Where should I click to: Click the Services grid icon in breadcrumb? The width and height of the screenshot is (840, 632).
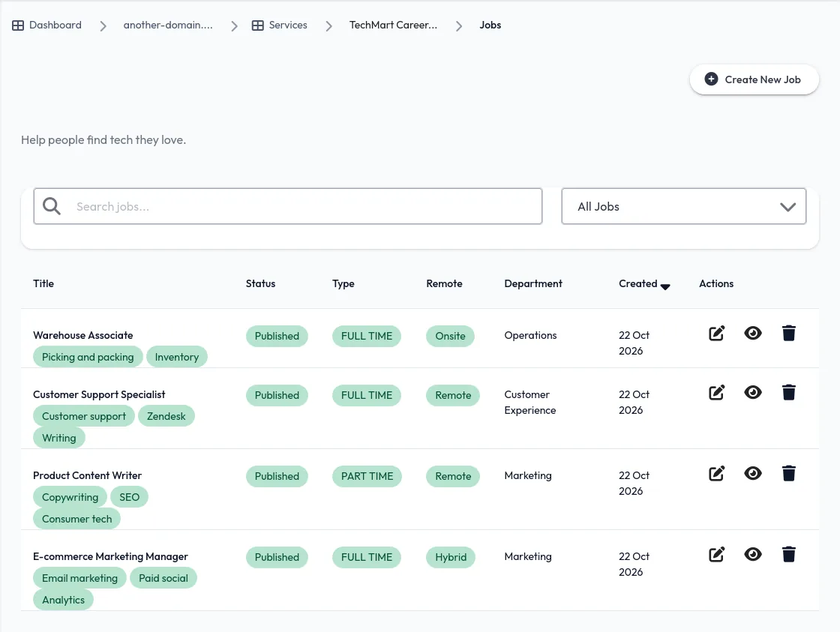(258, 25)
